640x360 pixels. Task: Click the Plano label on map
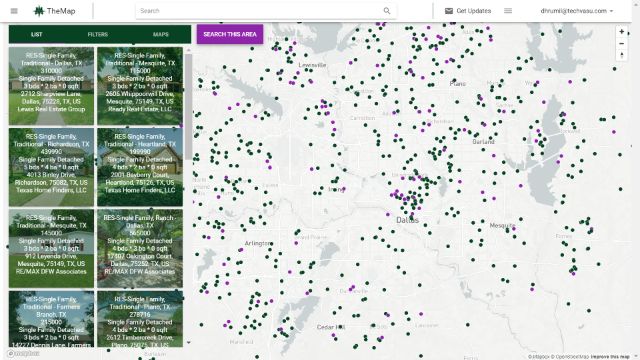(458, 84)
